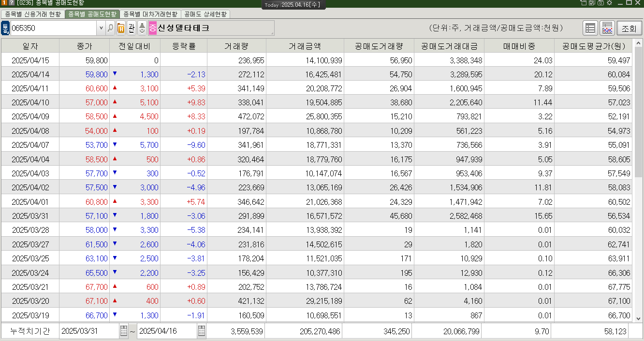Click the 2025/04/16 end date field
Viewport: 644px width, 341px height.
click(x=167, y=331)
